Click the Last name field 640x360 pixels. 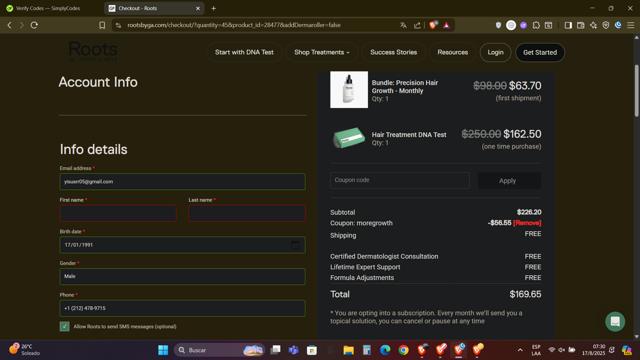tap(247, 213)
